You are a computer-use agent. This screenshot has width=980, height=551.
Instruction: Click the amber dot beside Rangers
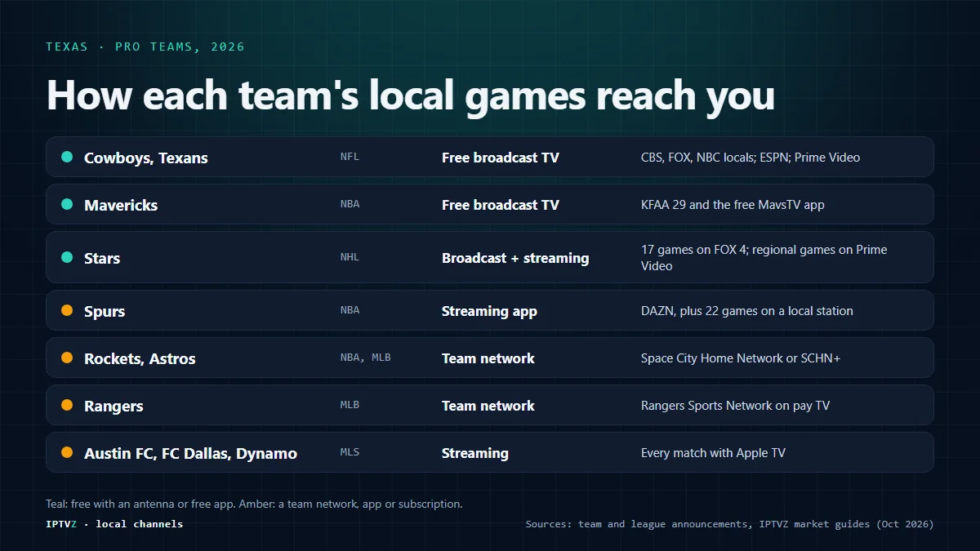tap(67, 405)
